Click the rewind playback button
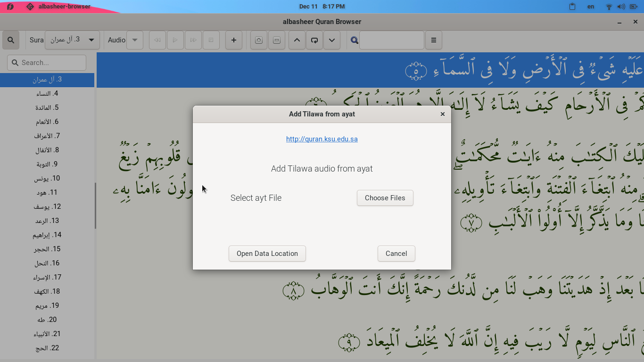Screen dimensions: 644x362 tap(157, 40)
